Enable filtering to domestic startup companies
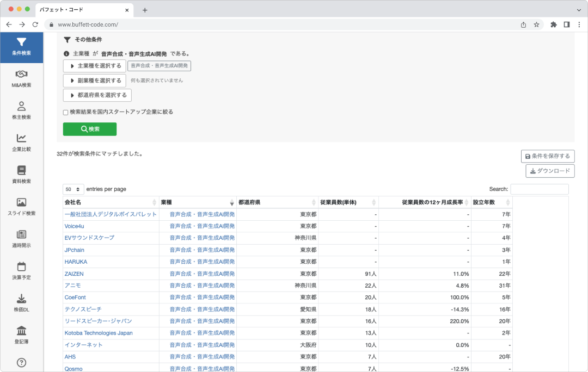Image resolution: width=588 pixels, height=372 pixels. 64,111
